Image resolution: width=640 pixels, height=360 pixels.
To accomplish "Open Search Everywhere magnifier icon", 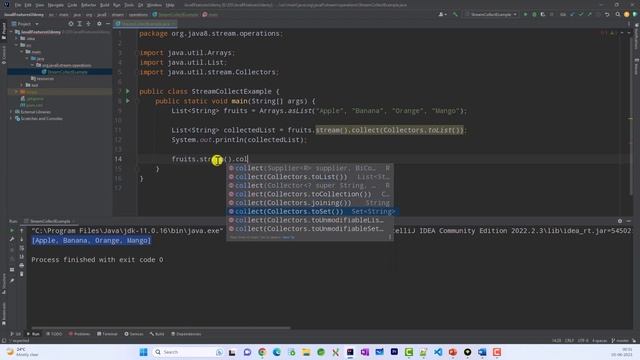I will pos(618,14).
